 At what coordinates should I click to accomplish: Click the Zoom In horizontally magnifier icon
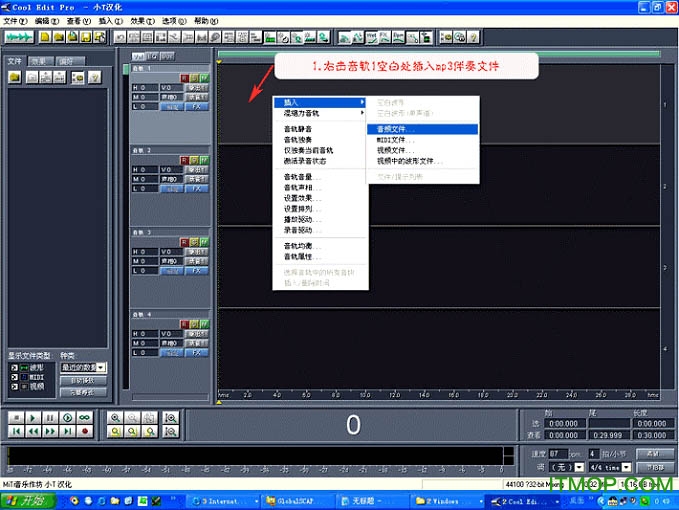[116, 417]
